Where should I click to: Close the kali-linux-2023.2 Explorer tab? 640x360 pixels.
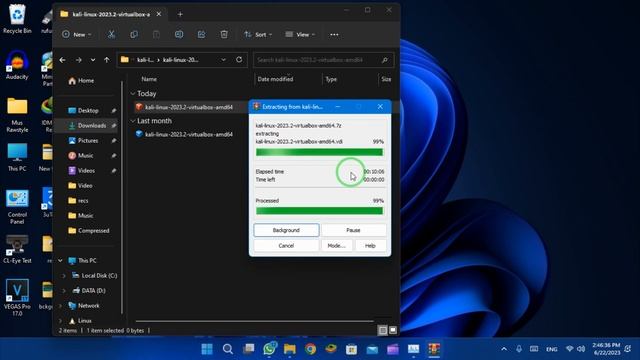point(159,14)
